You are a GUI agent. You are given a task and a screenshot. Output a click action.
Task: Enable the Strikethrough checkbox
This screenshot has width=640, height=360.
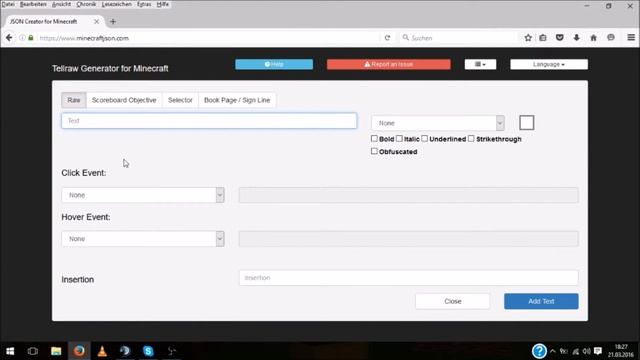471,139
